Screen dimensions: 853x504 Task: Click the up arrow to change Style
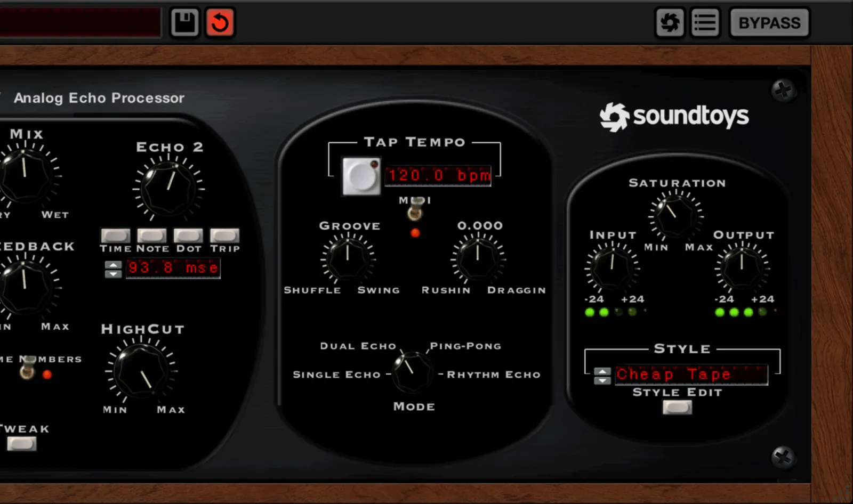(602, 370)
